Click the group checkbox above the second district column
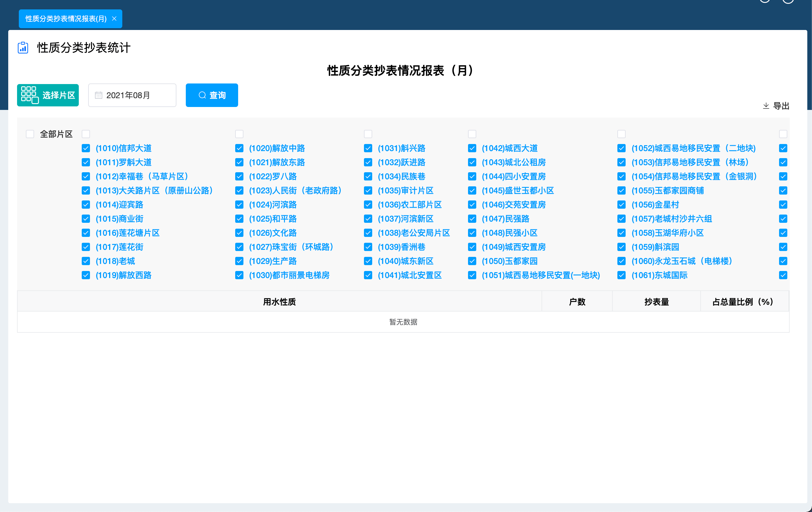 tap(239, 134)
